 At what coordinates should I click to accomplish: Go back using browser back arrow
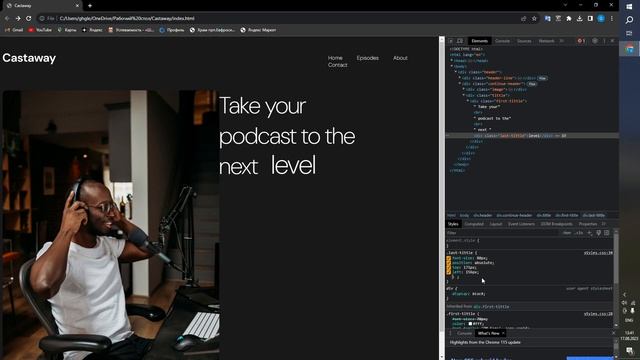(7, 18)
